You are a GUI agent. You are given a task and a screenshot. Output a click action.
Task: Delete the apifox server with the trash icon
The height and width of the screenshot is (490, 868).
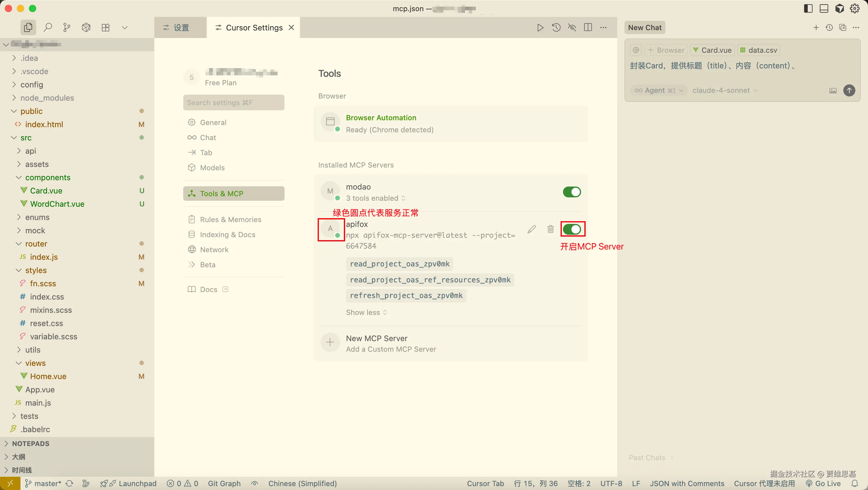(551, 229)
